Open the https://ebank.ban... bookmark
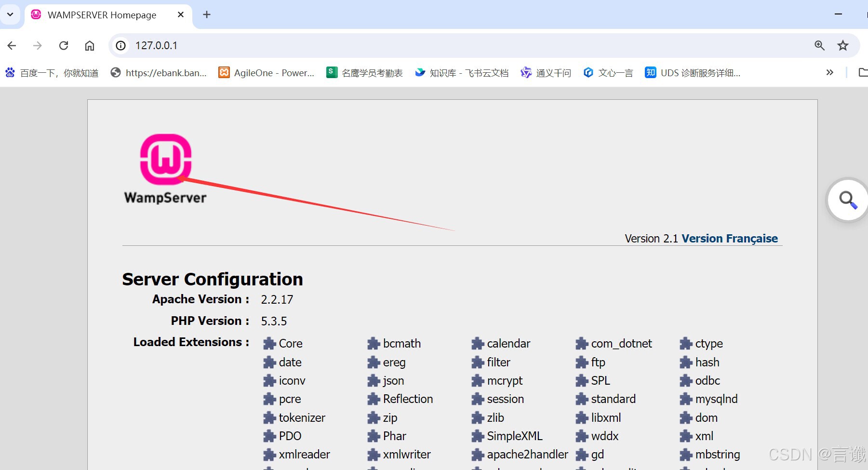868x470 pixels. tap(159, 73)
